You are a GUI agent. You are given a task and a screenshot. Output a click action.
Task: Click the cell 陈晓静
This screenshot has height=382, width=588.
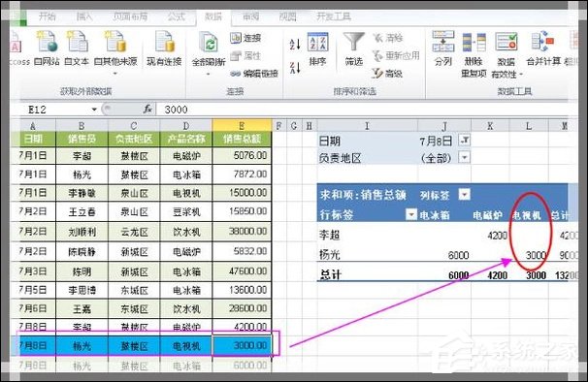click(82, 251)
